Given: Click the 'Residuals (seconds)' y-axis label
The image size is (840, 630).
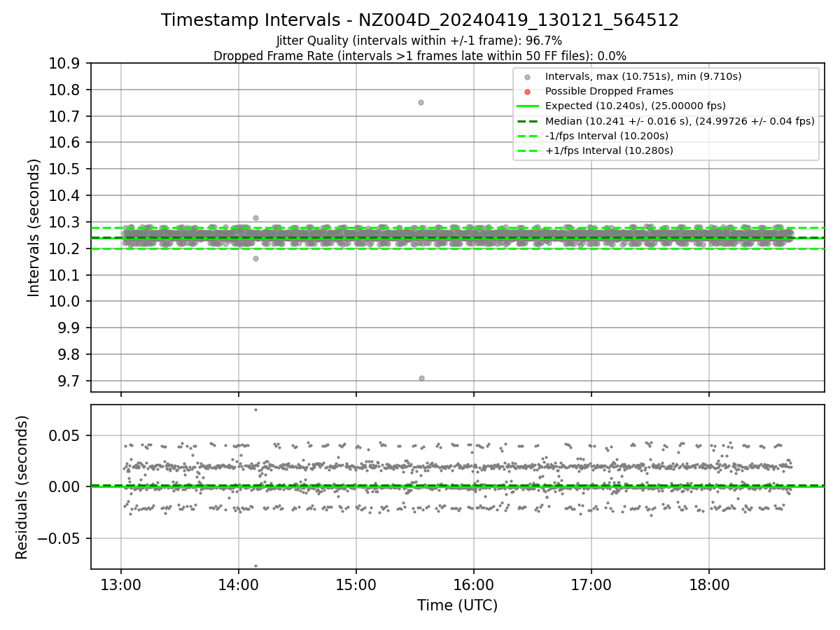Looking at the screenshot, I should (x=22, y=487).
